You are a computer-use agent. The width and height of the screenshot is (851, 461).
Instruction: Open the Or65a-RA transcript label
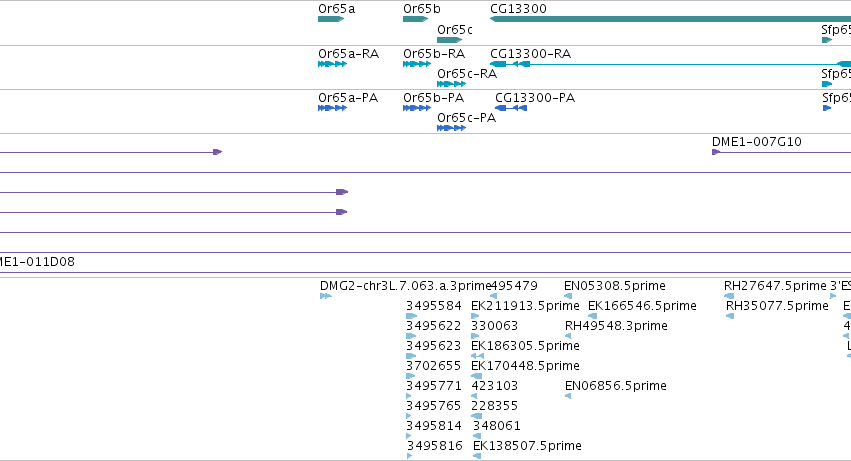click(x=348, y=54)
